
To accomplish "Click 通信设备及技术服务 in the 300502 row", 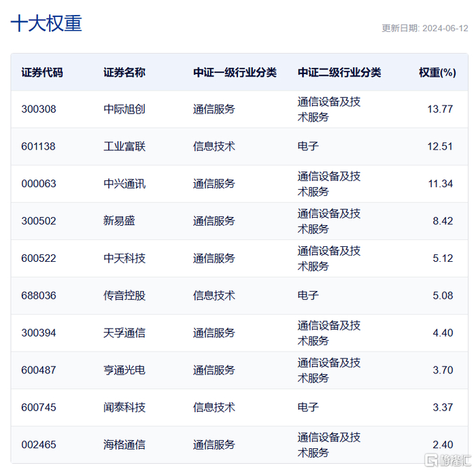I will (x=328, y=221).
